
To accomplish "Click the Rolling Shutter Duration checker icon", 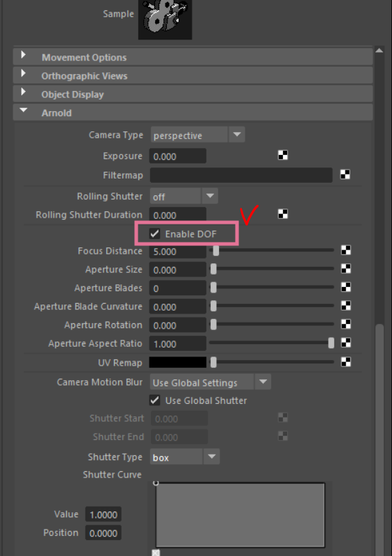I will 283,214.
